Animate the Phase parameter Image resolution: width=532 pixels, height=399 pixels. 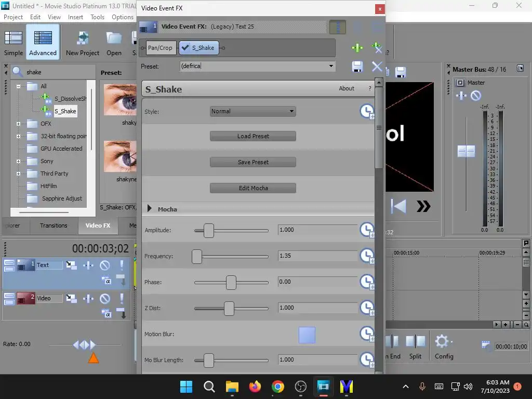[367, 282]
